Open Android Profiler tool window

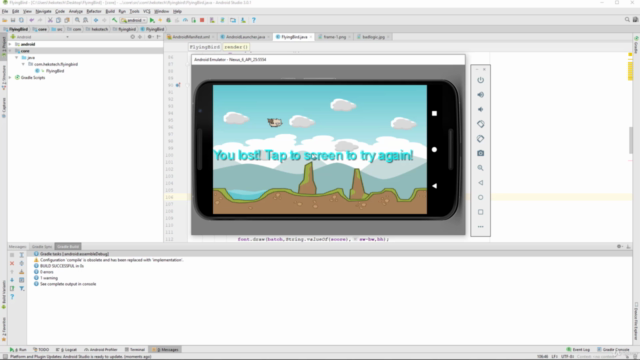click(x=101, y=350)
